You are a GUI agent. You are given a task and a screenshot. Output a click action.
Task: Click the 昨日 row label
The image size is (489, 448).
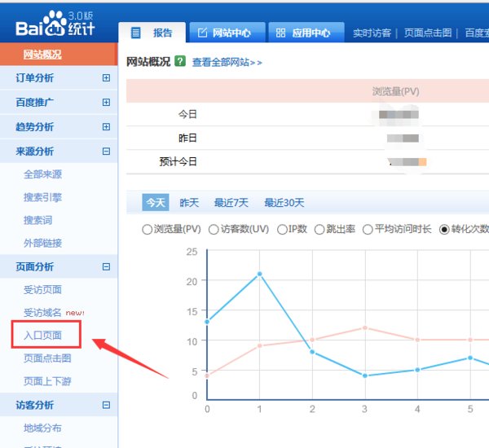point(187,138)
